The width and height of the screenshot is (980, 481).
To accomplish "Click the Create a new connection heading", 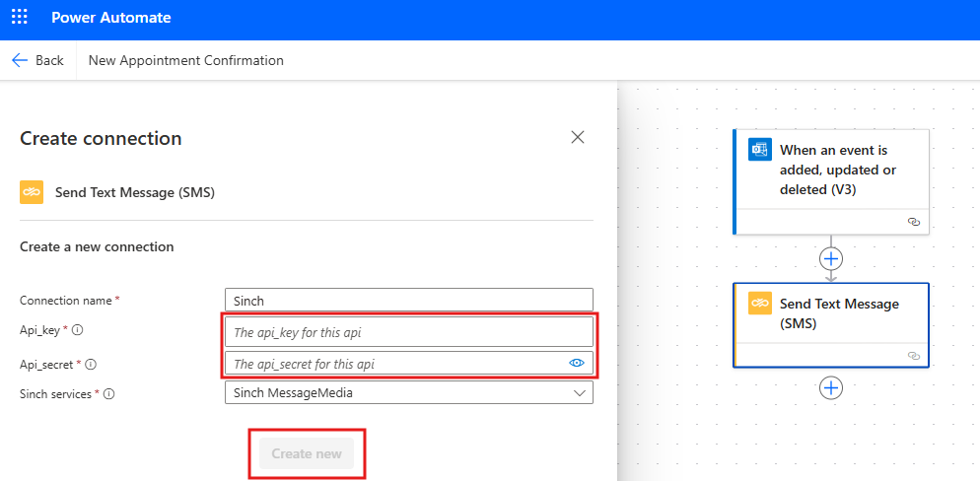I will coord(97,246).
